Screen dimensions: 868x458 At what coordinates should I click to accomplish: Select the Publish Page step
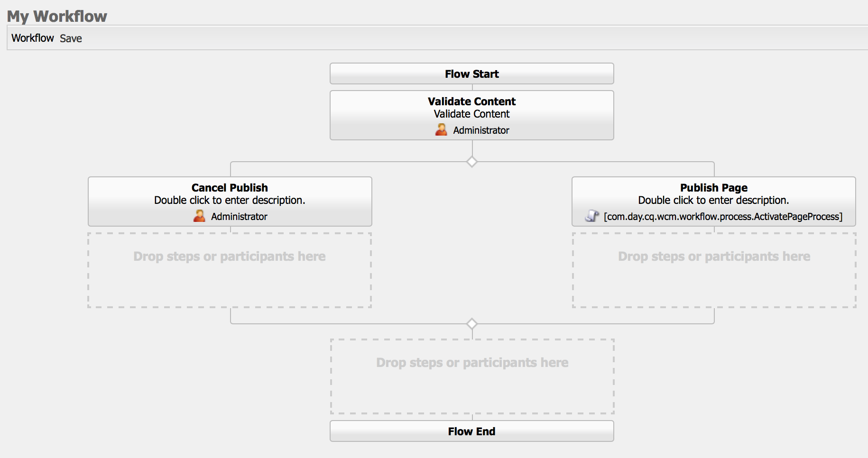(713, 187)
